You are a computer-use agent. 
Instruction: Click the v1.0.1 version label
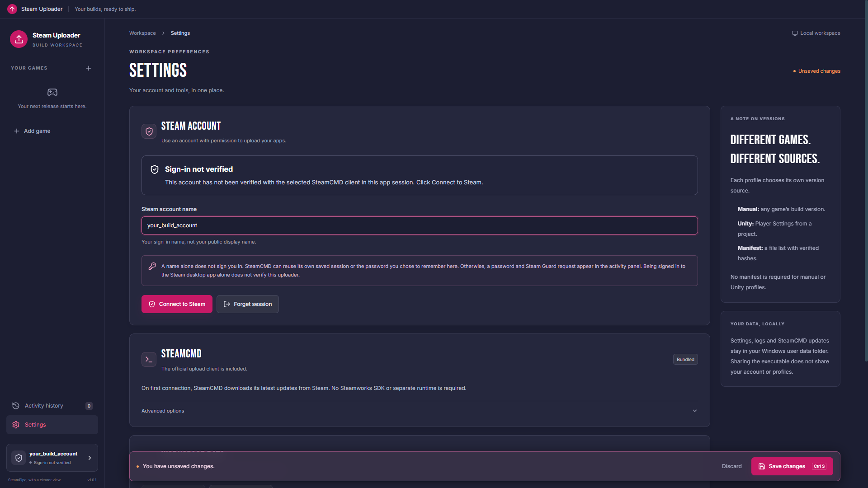tap(92, 480)
